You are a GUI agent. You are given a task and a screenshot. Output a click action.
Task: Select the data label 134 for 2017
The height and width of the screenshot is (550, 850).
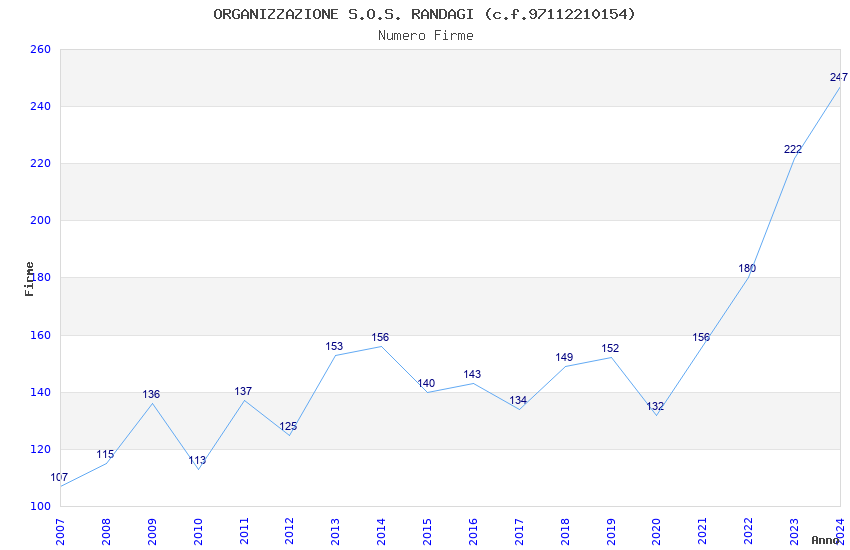tap(518, 400)
